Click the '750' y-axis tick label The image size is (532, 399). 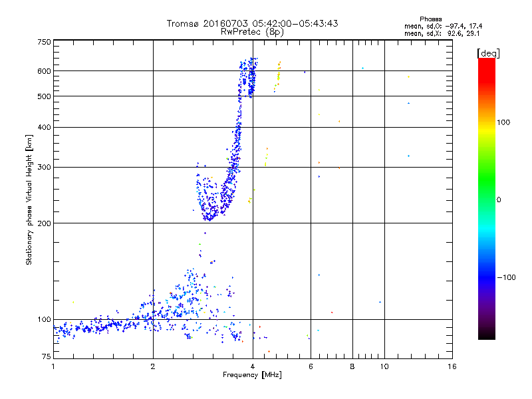click(44, 42)
